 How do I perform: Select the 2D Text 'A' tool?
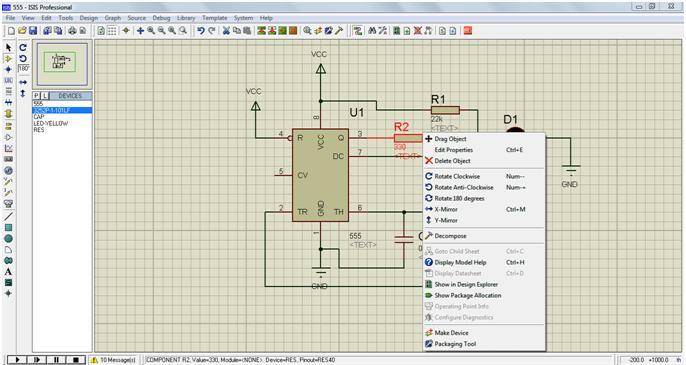(8, 271)
